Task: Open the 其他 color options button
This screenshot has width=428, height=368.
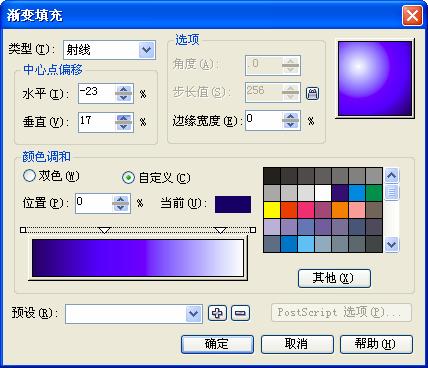Action: pyautogui.click(x=334, y=278)
